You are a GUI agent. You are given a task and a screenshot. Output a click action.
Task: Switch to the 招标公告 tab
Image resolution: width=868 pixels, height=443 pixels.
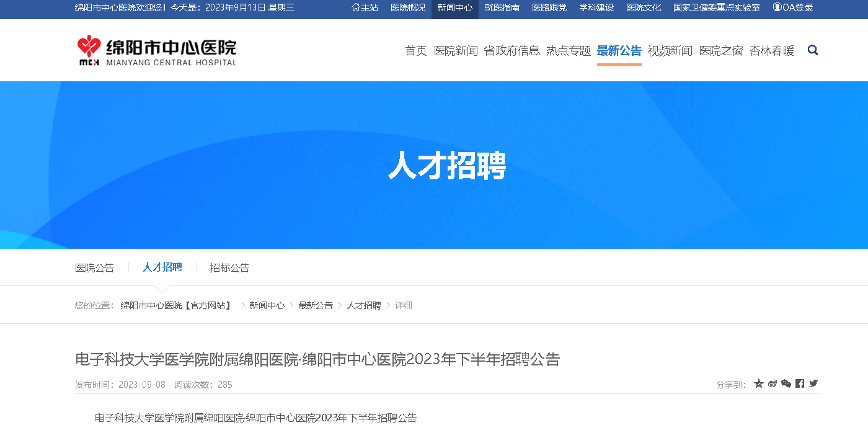coord(229,268)
